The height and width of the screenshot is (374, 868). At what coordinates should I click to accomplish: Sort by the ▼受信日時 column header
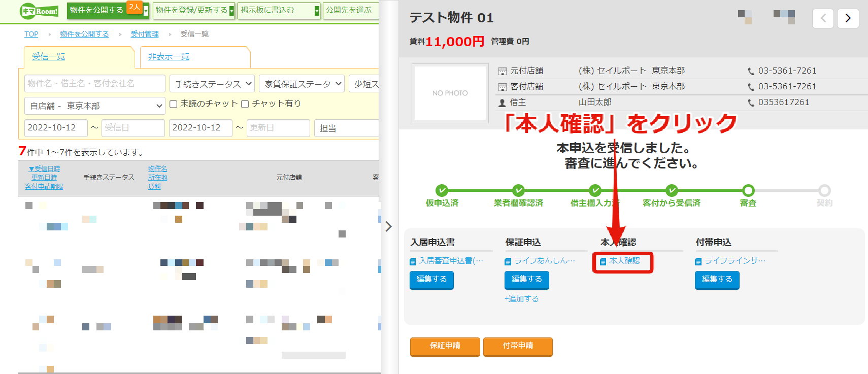coord(44,168)
